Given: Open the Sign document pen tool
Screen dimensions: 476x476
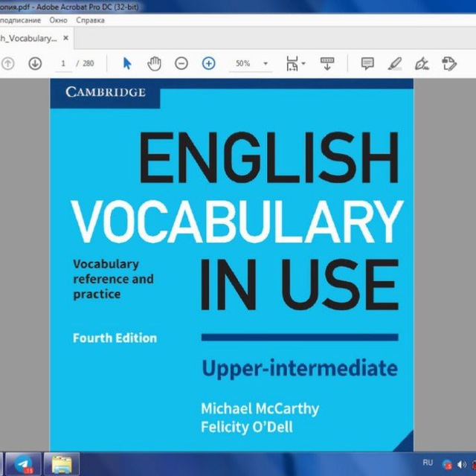Looking at the screenshot, I should (x=422, y=64).
